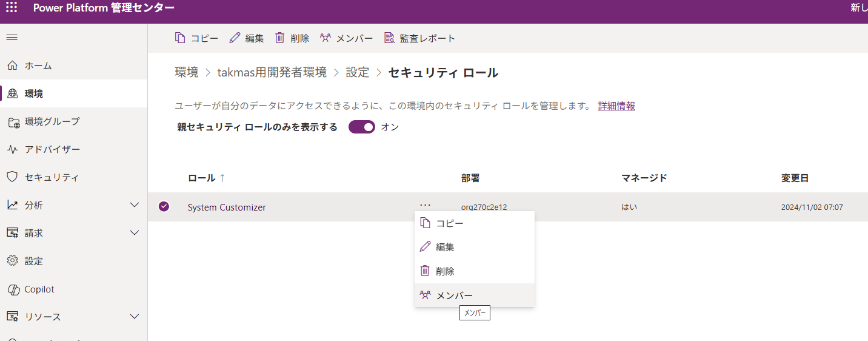Click the 部署 column header
Image resolution: width=868 pixels, height=341 pixels.
(470, 178)
